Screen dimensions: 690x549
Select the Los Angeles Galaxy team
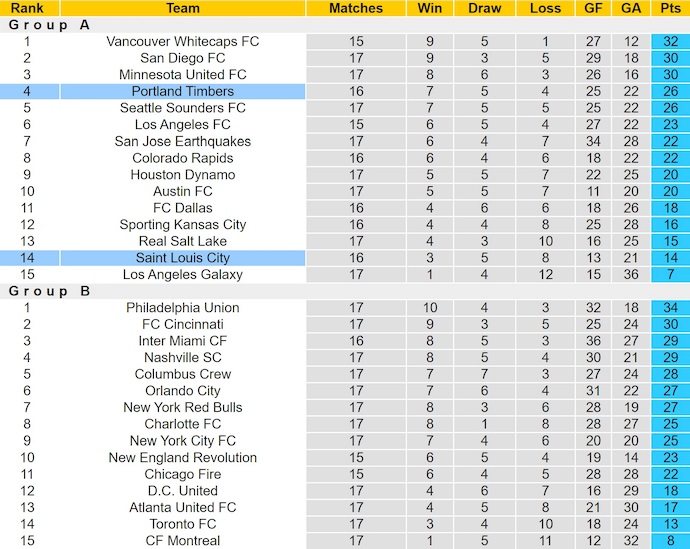coord(182,274)
